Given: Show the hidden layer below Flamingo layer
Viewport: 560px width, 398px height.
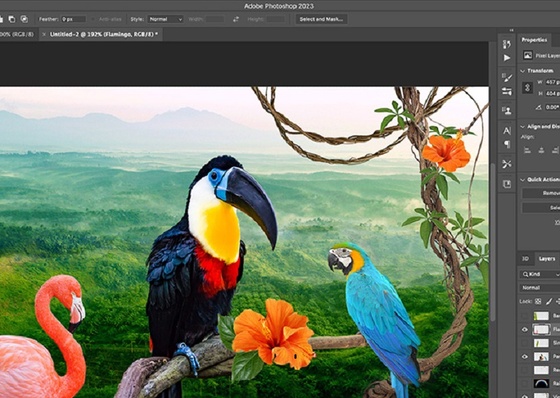Looking at the screenshot, I should click(x=525, y=343).
